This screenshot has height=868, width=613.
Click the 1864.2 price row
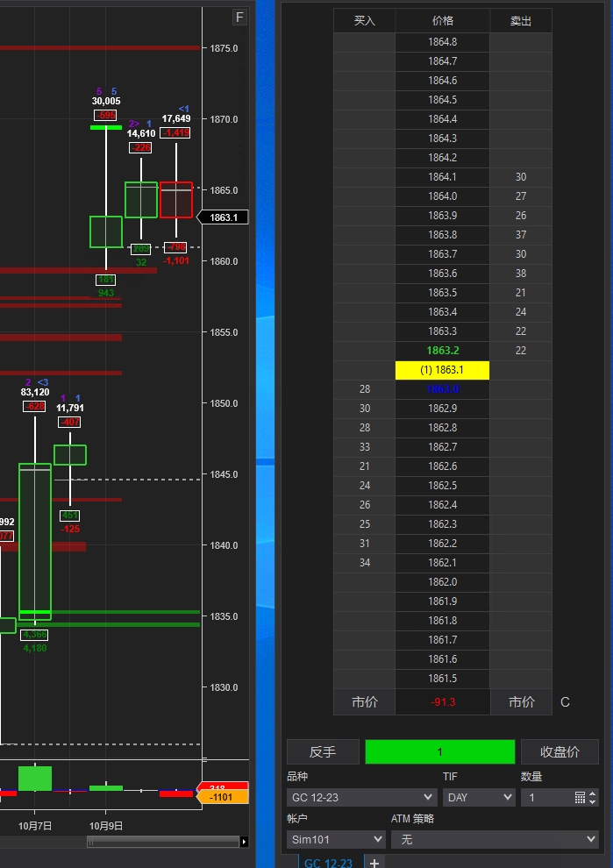(x=443, y=158)
